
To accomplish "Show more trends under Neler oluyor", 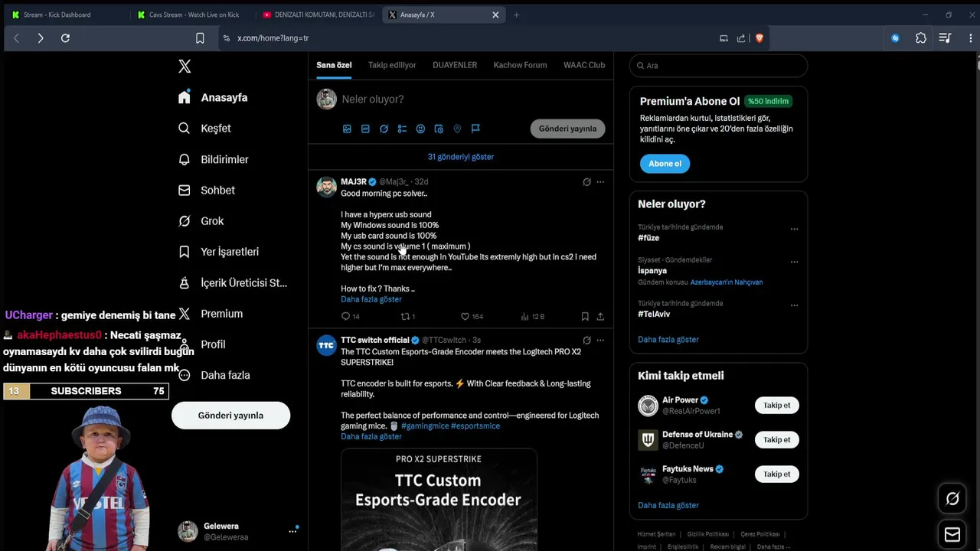I will click(668, 340).
